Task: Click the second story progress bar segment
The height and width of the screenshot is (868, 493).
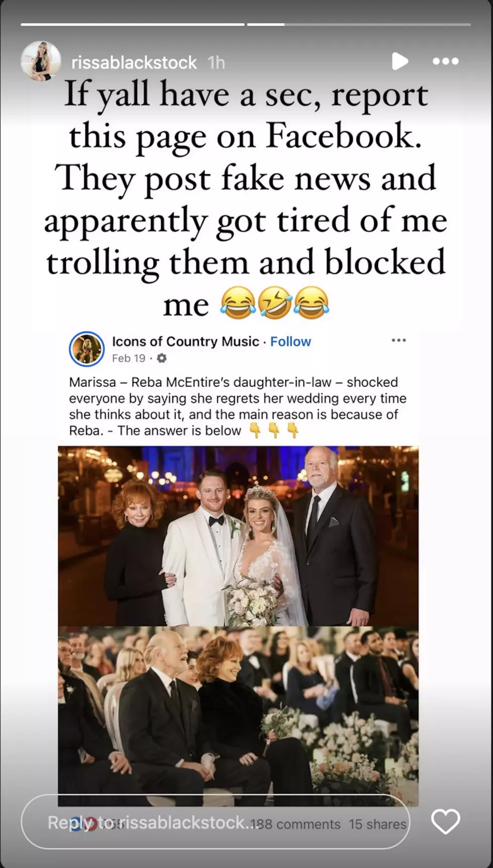Action: [359, 24]
